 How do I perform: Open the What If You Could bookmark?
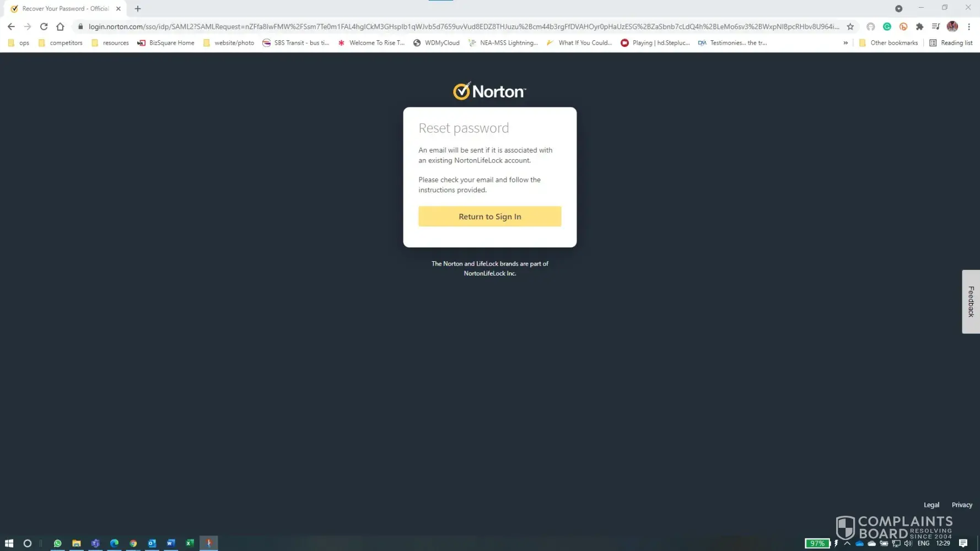pyautogui.click(x=579, y=42)
